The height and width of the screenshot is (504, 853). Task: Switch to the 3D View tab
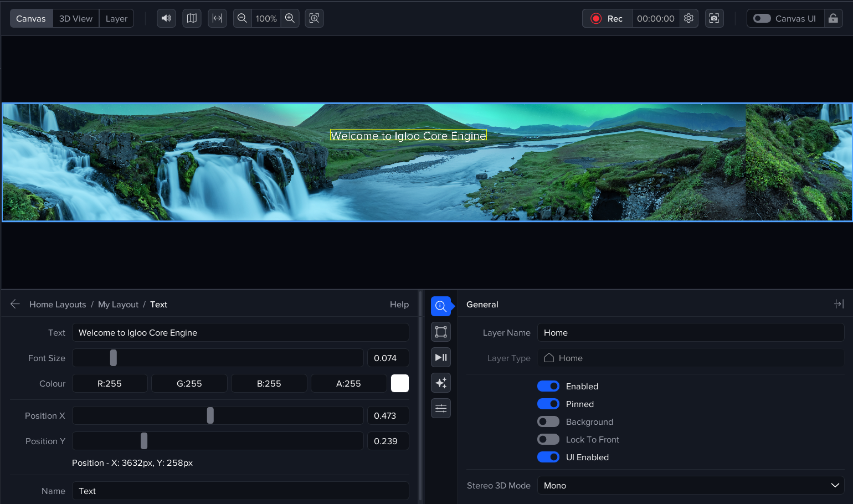pyautogui.click(x=76, y=18)
